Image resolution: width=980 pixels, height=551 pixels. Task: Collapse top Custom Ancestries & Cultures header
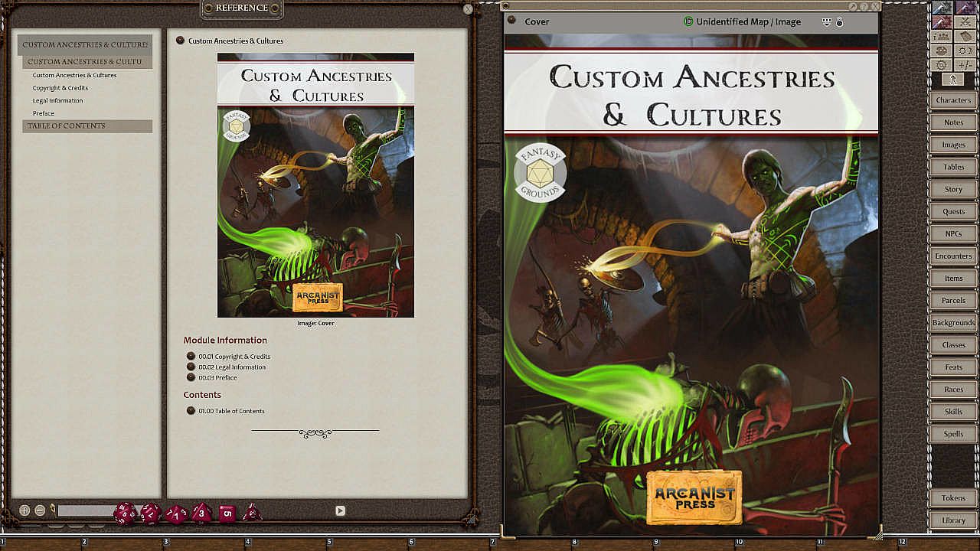coord(85,45)
